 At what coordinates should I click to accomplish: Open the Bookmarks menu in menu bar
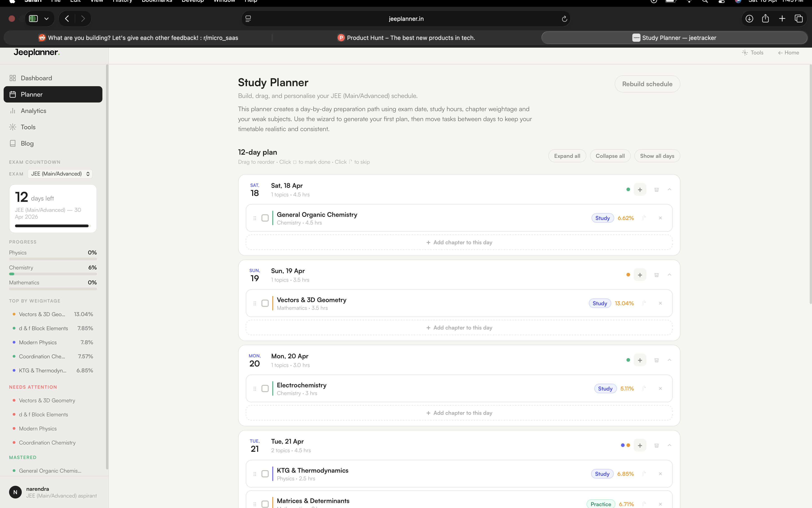point(157,1)
